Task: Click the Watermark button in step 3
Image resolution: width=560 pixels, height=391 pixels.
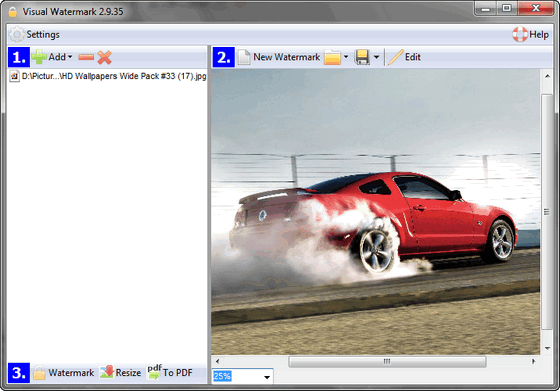Action: pos(64,373)
